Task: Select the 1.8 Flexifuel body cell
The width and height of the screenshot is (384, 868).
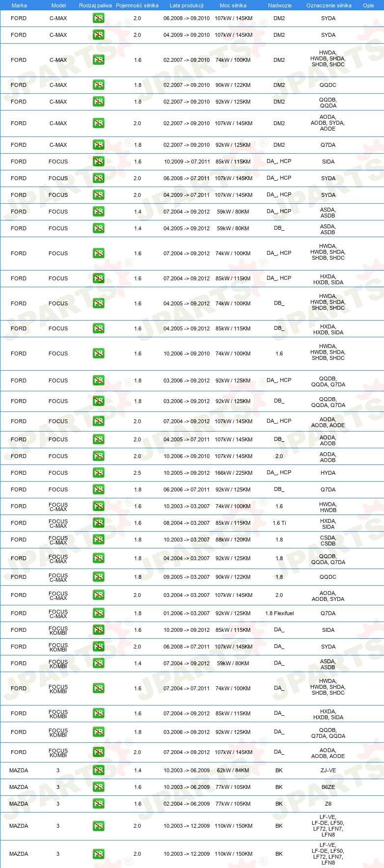Action: coord(279,613)
